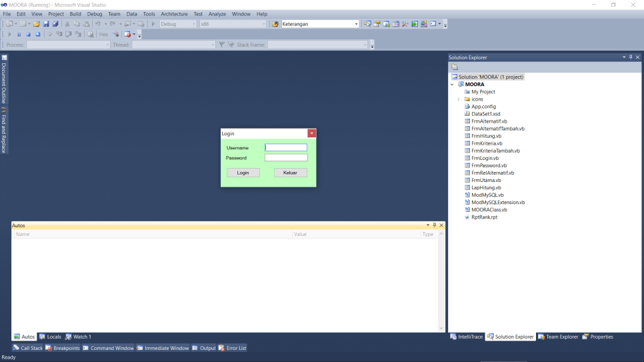Open the Keterangan find combo box dropdown
644x362 pixels.
[356, 24]
